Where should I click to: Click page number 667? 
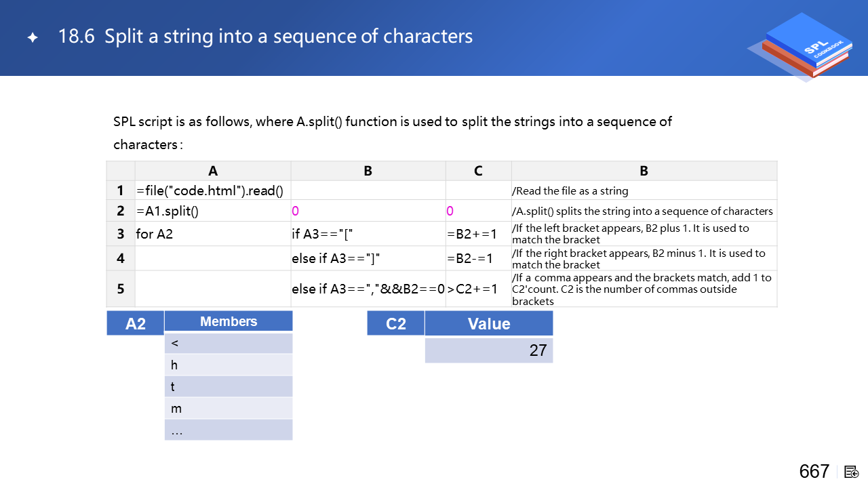[x=814, y=472]
